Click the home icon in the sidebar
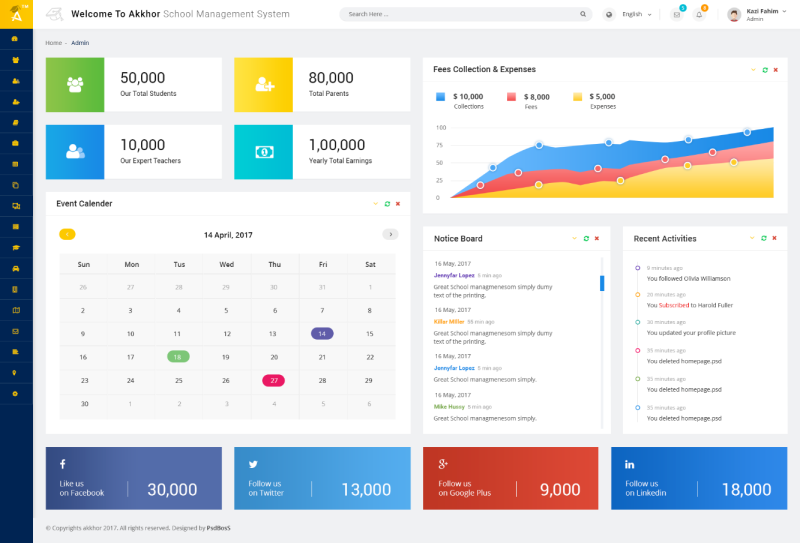This screenshot has height=543, width=800. [15, 39]
